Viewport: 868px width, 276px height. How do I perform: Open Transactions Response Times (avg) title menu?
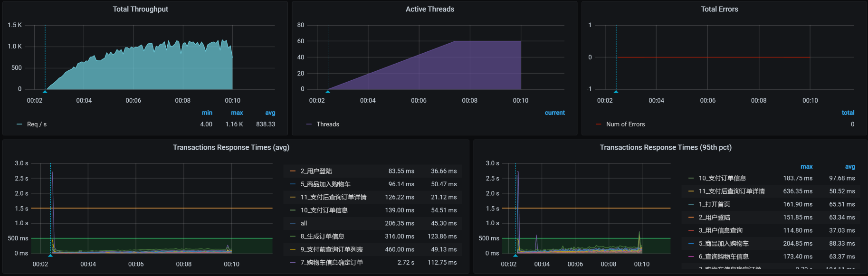[x=231, y=147]
